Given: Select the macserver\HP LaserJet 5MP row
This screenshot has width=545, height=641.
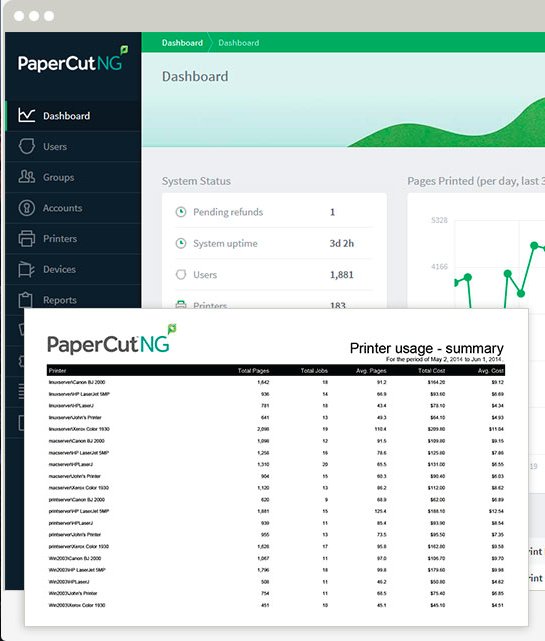Looking at the screenshot, I should (276, 453).
